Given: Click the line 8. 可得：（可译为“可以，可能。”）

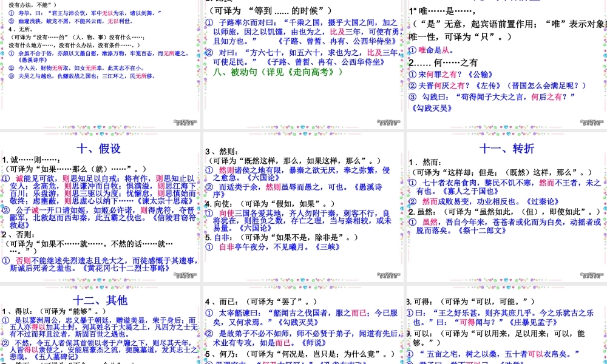Looking at the screenshot, I should (x=470, y=302).
